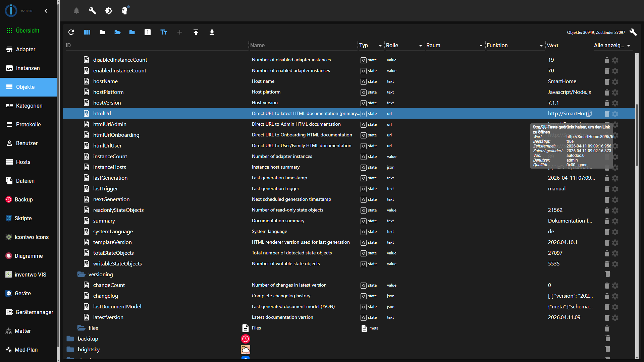
Task: Select Adapter in the sidebar
Action: [x=26, y=49]
